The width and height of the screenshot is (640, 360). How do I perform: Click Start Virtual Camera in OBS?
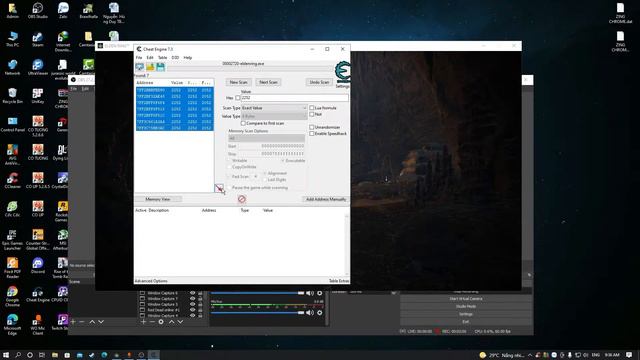[x=466, y=299]
